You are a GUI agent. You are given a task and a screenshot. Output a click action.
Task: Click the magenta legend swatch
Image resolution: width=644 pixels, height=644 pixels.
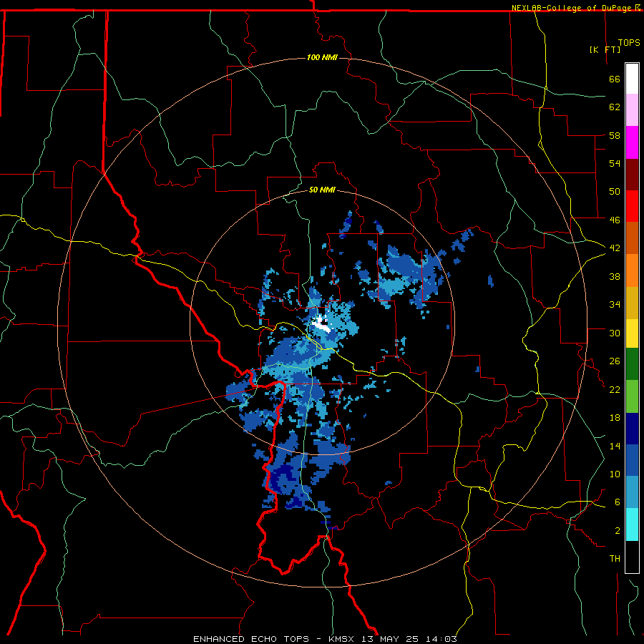(632, 142)
